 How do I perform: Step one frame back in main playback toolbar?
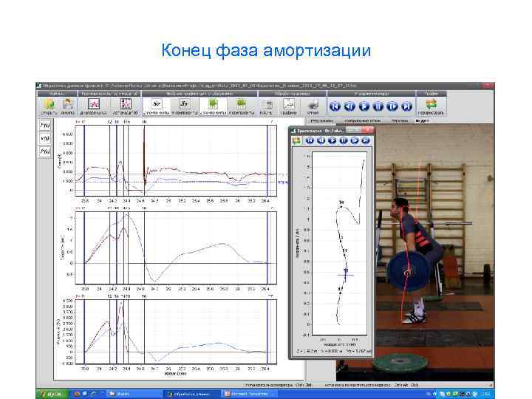(349, 106)
